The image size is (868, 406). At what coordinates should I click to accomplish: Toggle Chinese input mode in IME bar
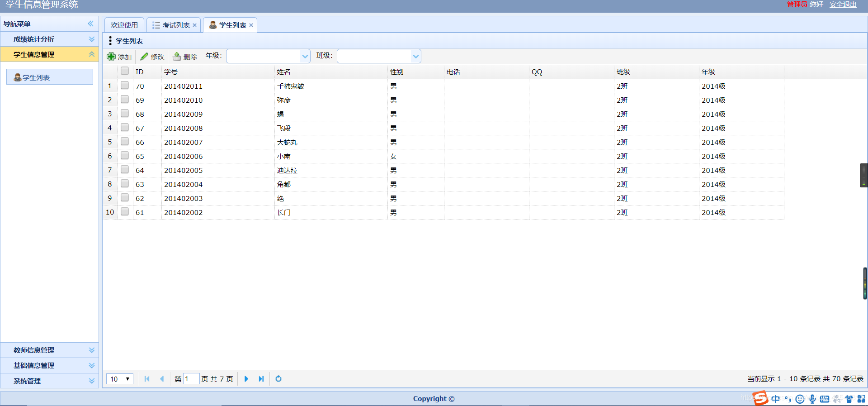pos(776,399)
